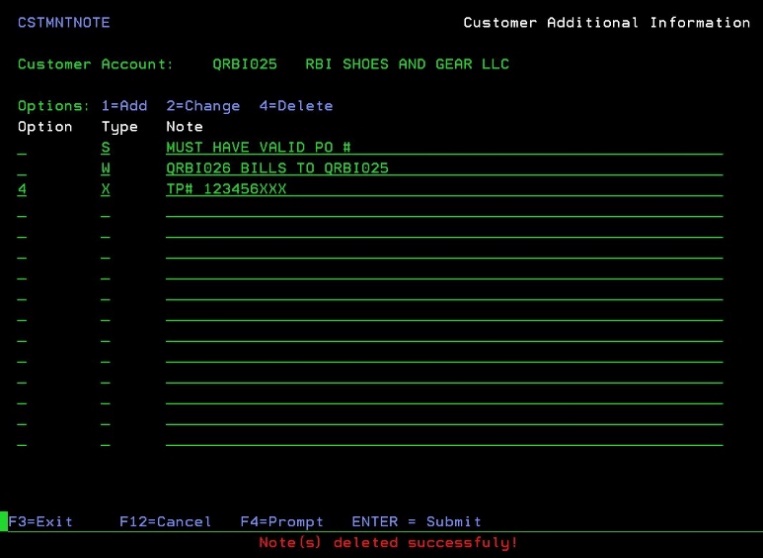The image size is (763, 558).
Task: Click the CSTMNTNOTE program name
Action: point(64,22)
